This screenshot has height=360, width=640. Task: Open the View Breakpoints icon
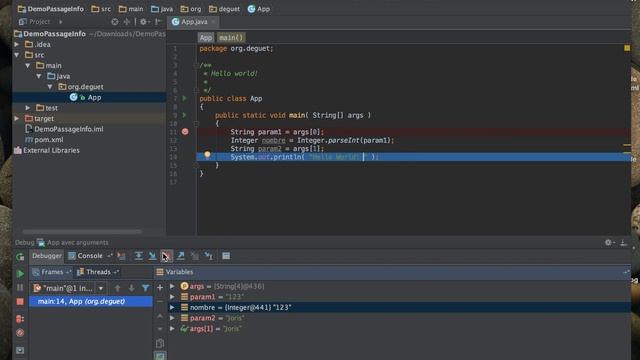20,319
